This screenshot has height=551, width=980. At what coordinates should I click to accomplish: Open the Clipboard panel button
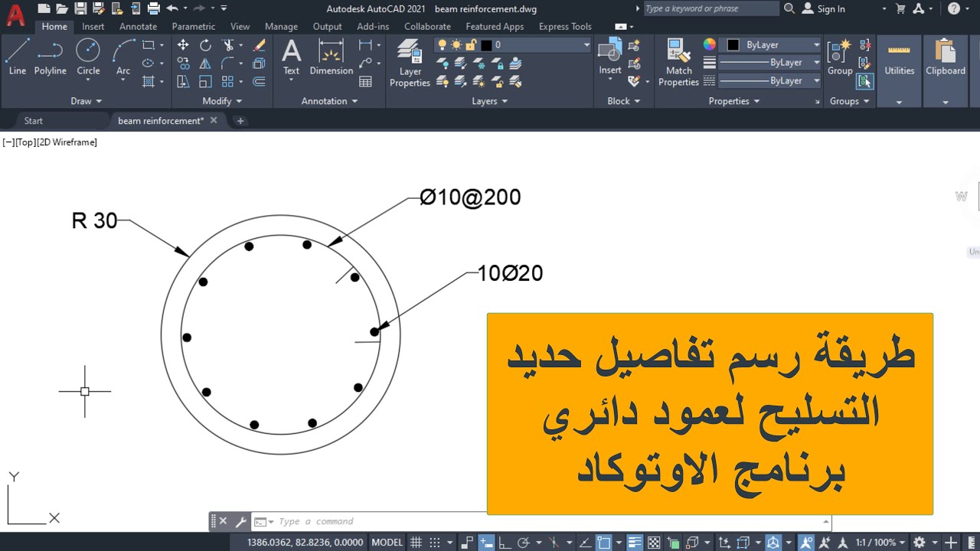click(946, 57)
